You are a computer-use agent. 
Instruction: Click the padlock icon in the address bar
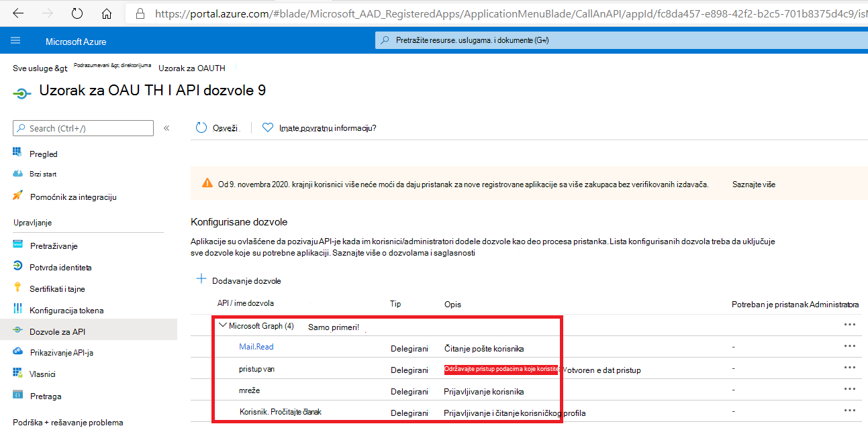(x=140, y=13)
